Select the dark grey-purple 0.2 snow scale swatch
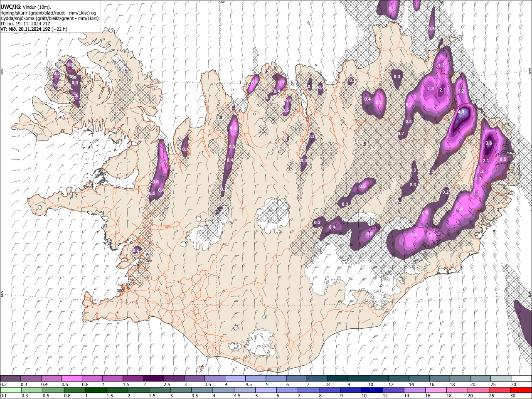Image resolution: width=532 pixels, height=399 pixels. click(x=10, y=379)
